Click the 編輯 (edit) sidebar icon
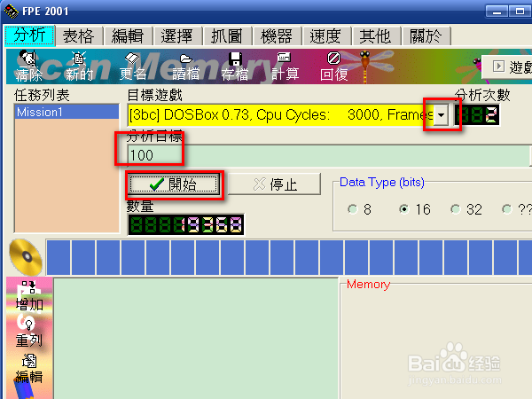The width and height of the screenshot is (532, 399). click(x=29, y=369)
